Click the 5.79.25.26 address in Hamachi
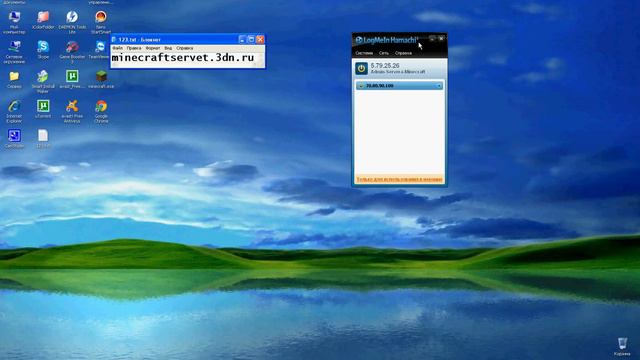This screenshot has height=360, width=640. point(385,65)
